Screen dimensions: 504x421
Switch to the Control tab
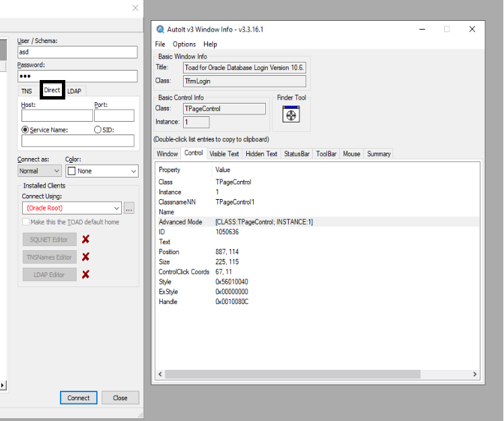pyautogui.click(x=194, y=153)
